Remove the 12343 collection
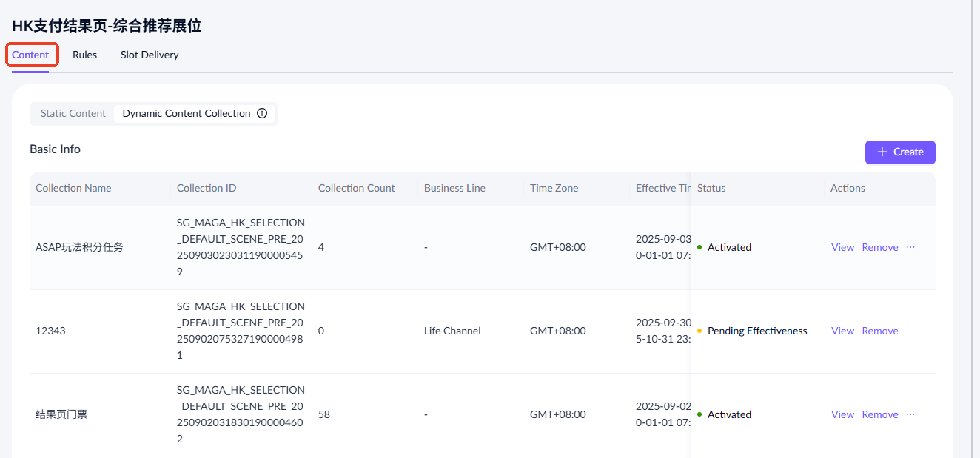This screenshot has width=980, height=458. pyautogui.click(x=880, y=331)
